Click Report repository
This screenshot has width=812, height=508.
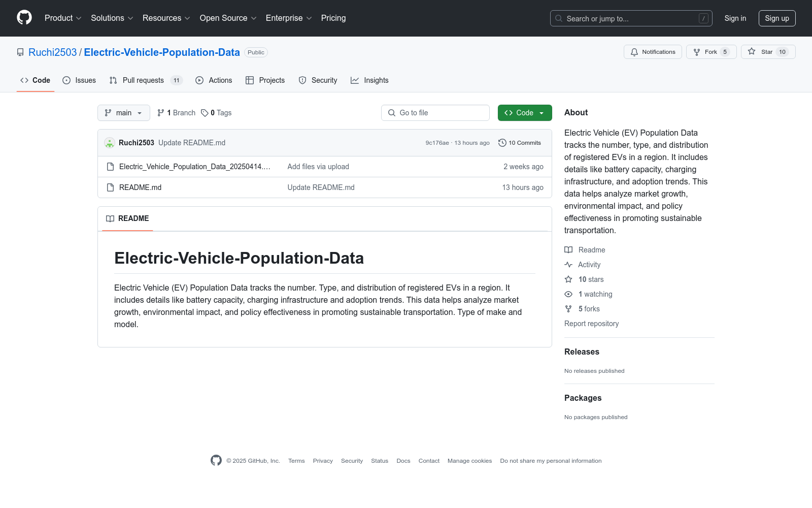592,324
